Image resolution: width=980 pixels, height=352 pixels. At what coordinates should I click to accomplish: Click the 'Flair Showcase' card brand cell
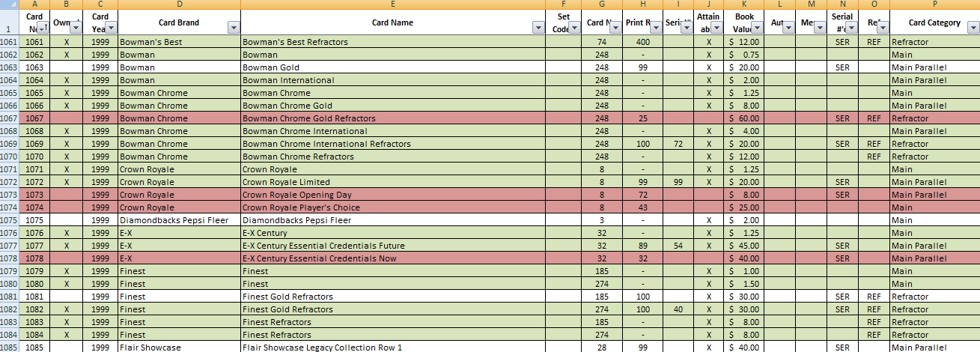pos(179,348)
